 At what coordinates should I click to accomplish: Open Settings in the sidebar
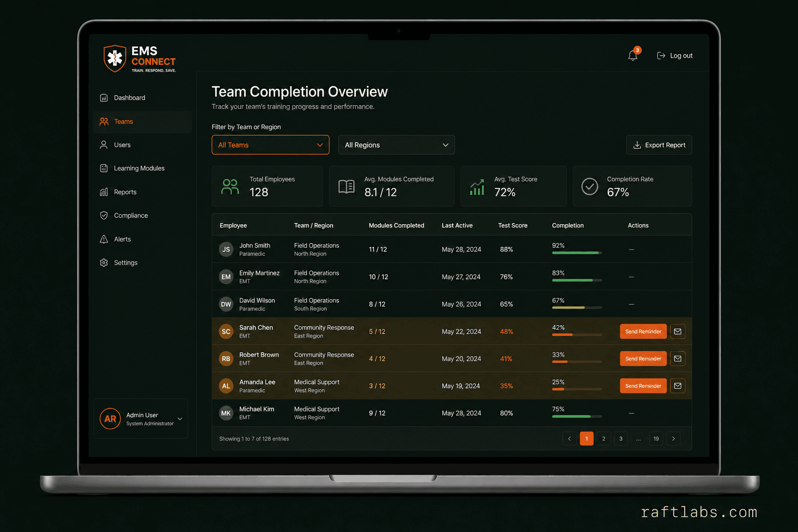coord(142,263)
